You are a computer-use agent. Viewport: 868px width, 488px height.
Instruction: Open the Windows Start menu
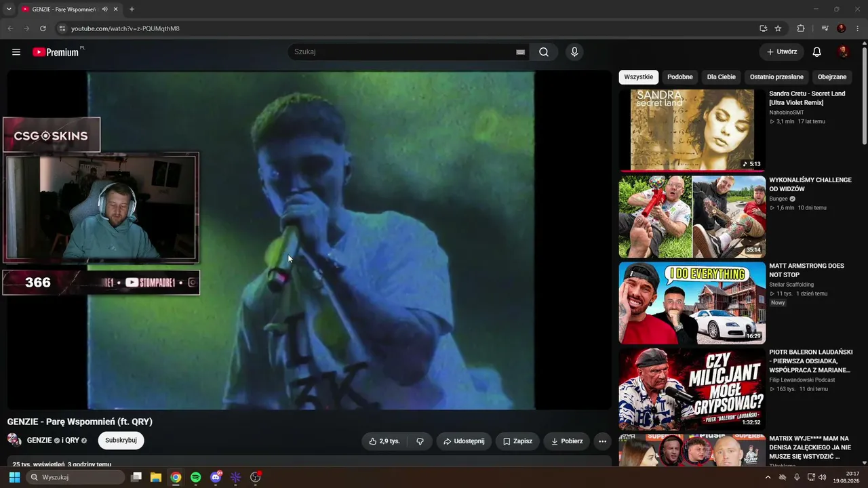(x=14, y=477)
